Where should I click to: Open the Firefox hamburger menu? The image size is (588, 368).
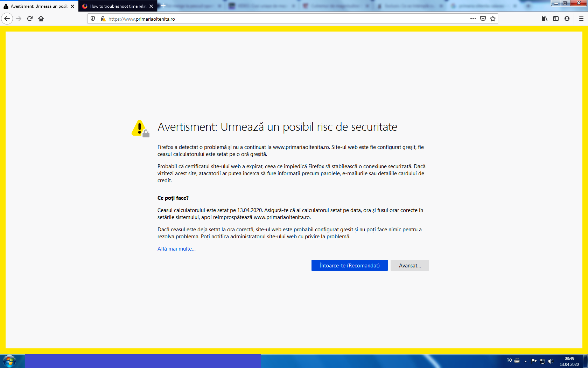pyautogui.click(x=581, y=19)
